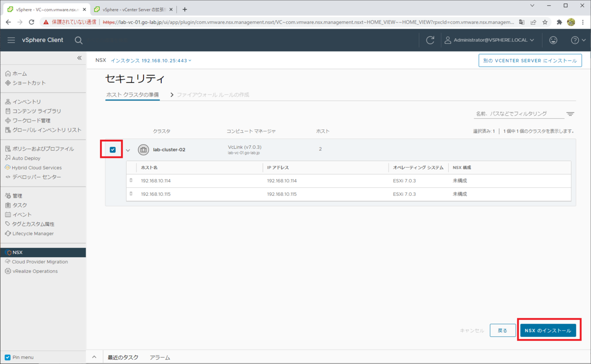The image size is (591, 364).
Task: Open Administrator@VSPHERE.LOCAL user menu
Action: point(489,40)
